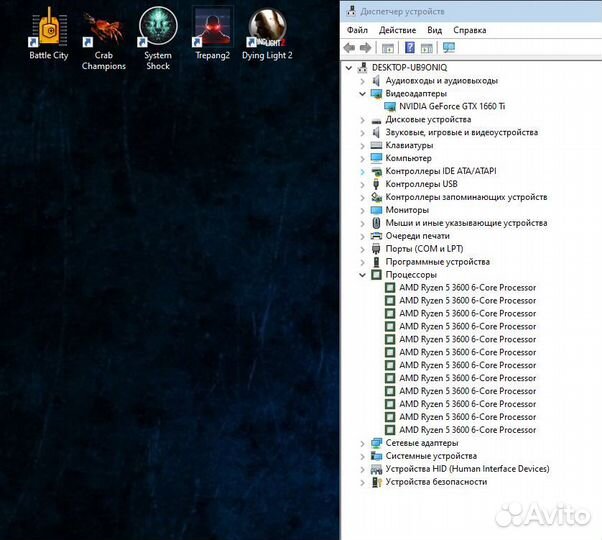This screenshot has width=602, height=540.
Task: Expand the Устройства HID category
Action: coord(362,469)
